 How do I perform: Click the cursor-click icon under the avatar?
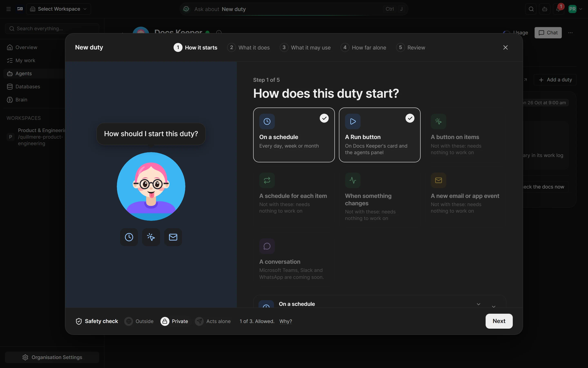[151, 237]
